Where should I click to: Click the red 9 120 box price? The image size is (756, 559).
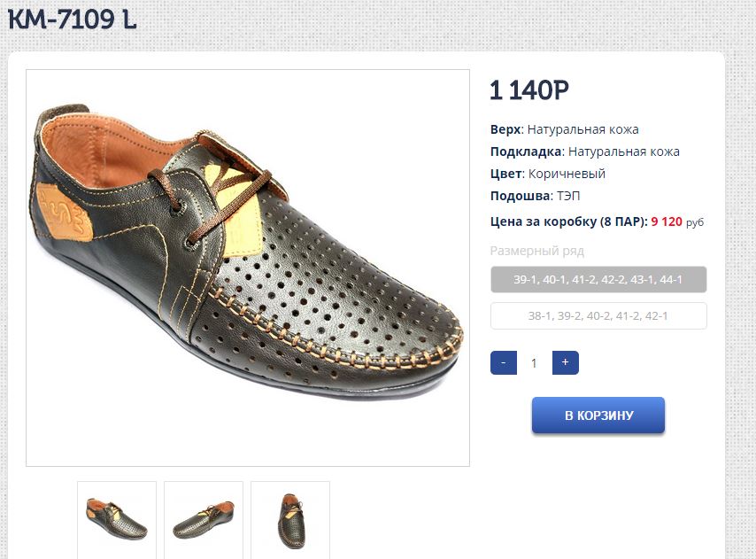click(667, 221)
